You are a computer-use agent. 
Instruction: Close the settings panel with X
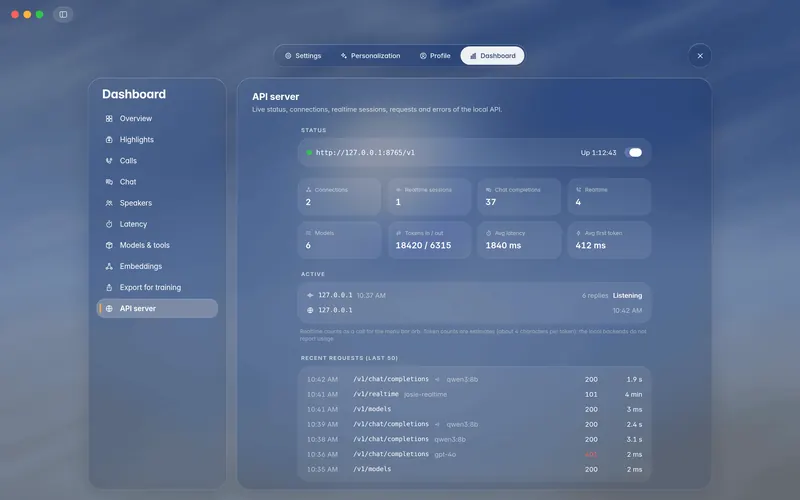[x=700, y=56]
